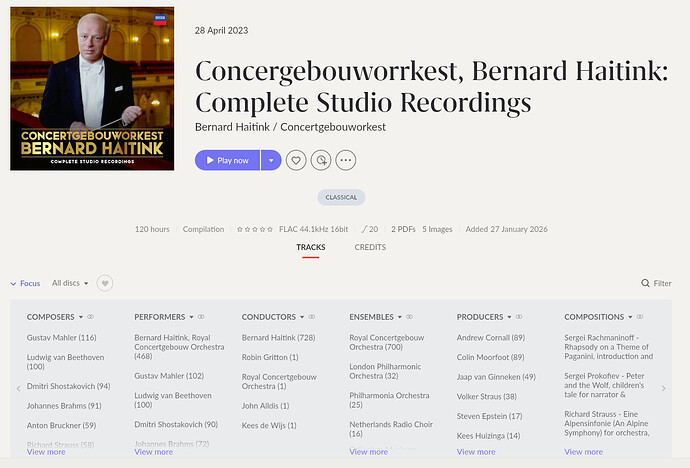The image size is (690, 468).
Task: Toggle the link icon beside PRODUCERS
Action: 519,317
